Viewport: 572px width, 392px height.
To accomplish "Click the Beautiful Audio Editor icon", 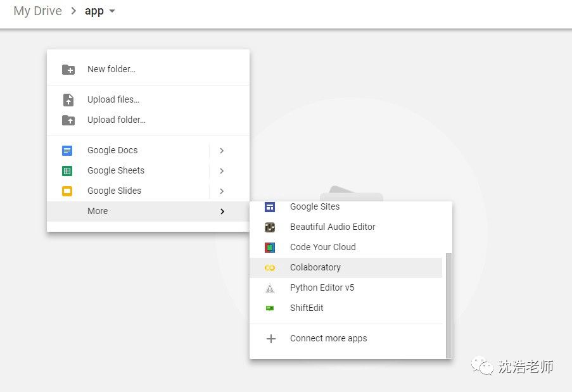I will [x=270, y=227].
